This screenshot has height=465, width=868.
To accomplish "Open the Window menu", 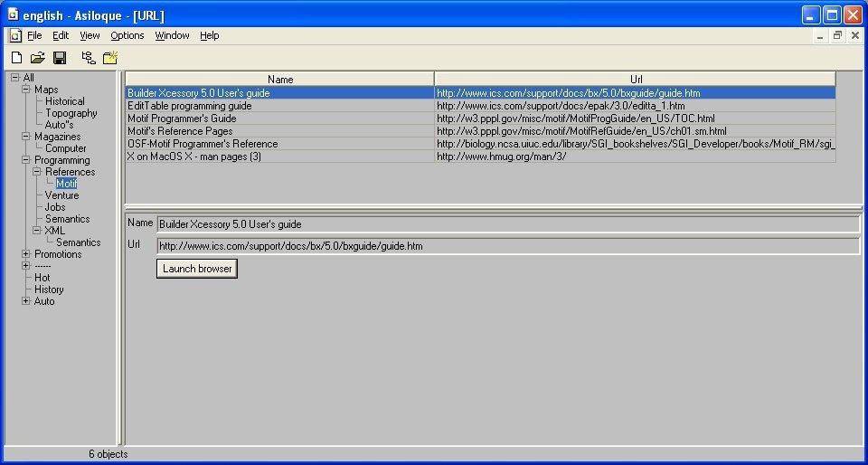I will tap(172, 36).
